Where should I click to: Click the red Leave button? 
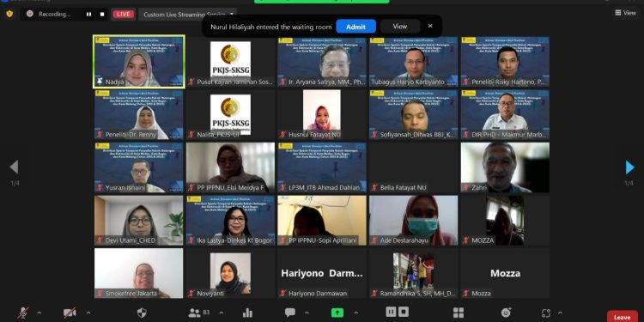click(x=623, y=317)
